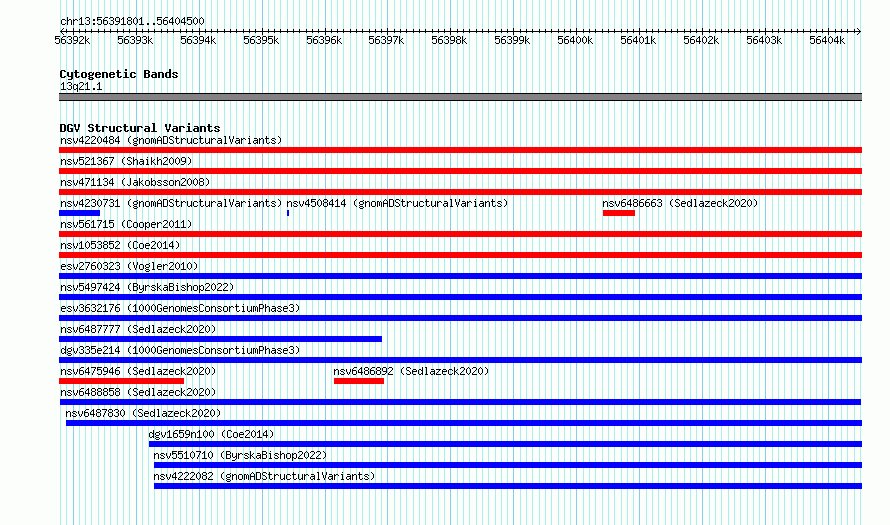Click the dgv1659n100 (Coe2014) label
This screenshot has width=890, height=525.
click(211, 434)
